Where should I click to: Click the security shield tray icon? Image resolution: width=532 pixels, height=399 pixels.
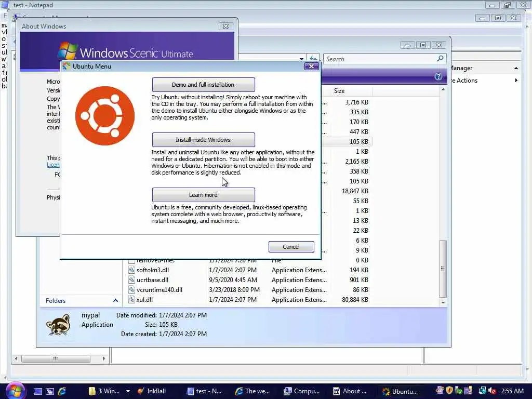pos(449,391)
